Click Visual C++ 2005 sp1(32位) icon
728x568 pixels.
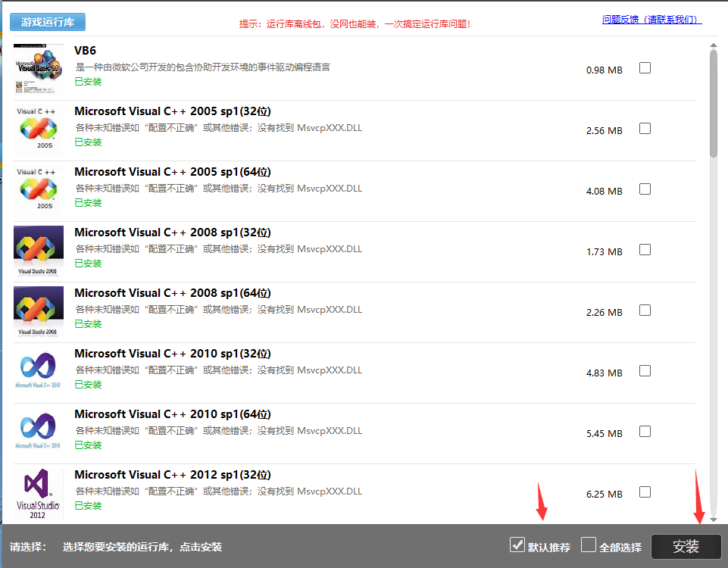tap(39, 129)
